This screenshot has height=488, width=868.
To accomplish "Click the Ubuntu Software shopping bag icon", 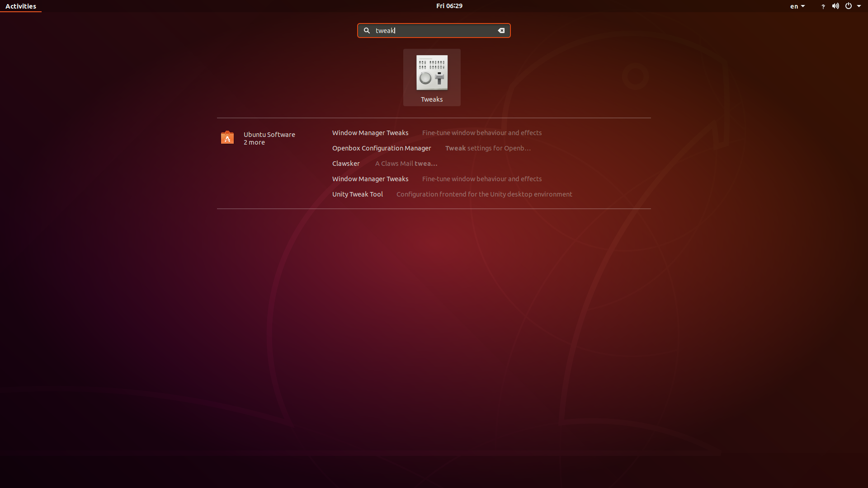I will tap(227, 137).
